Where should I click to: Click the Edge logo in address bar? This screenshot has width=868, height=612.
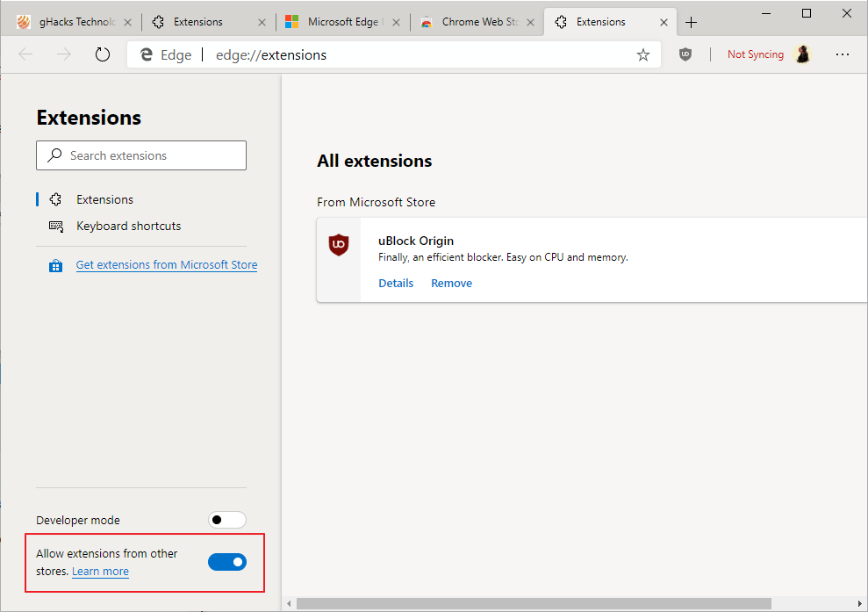tap(147, 54)
